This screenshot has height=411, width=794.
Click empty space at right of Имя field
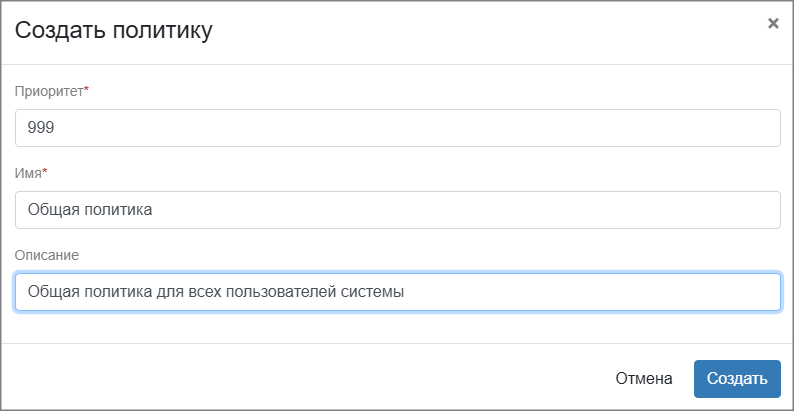600,210
